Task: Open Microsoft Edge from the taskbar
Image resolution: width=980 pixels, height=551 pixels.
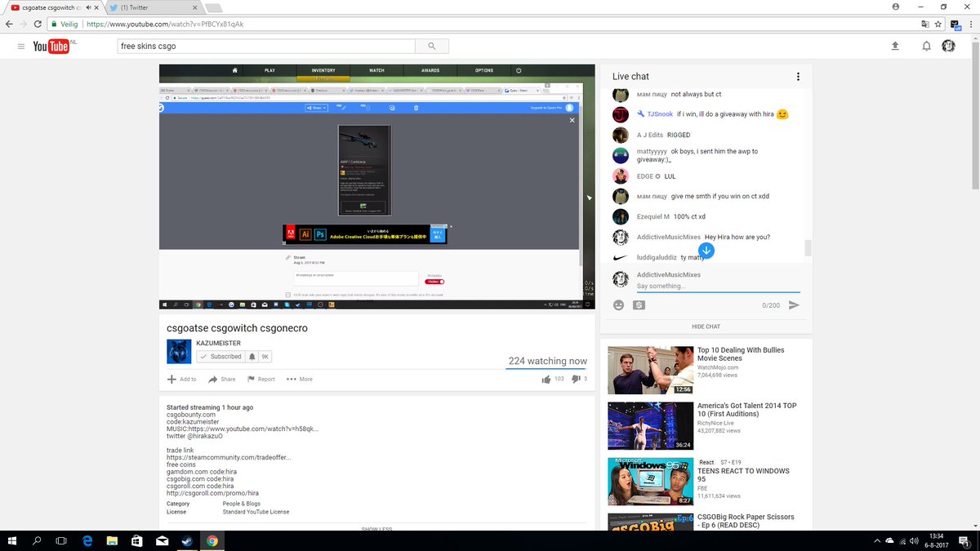Action: pos(87,540)
